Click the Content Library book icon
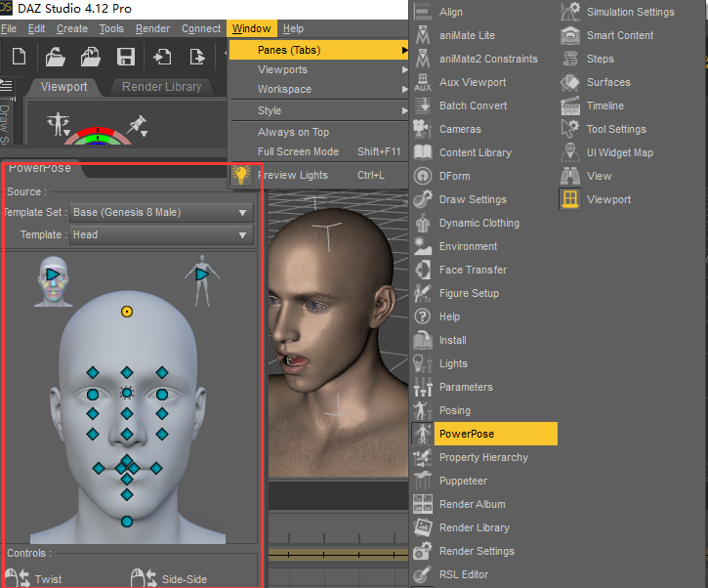The width and height of the screenshot is (708, 588). (423, 152)
